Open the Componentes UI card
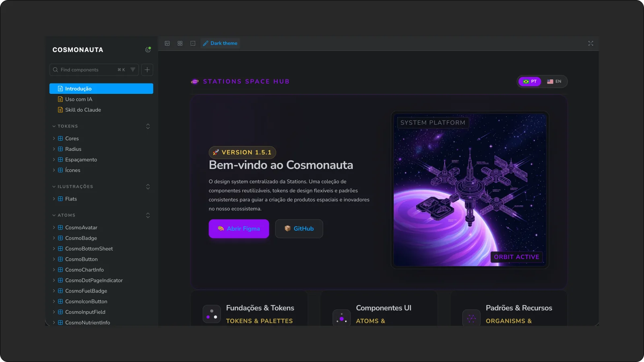 [x=379, y=309]
